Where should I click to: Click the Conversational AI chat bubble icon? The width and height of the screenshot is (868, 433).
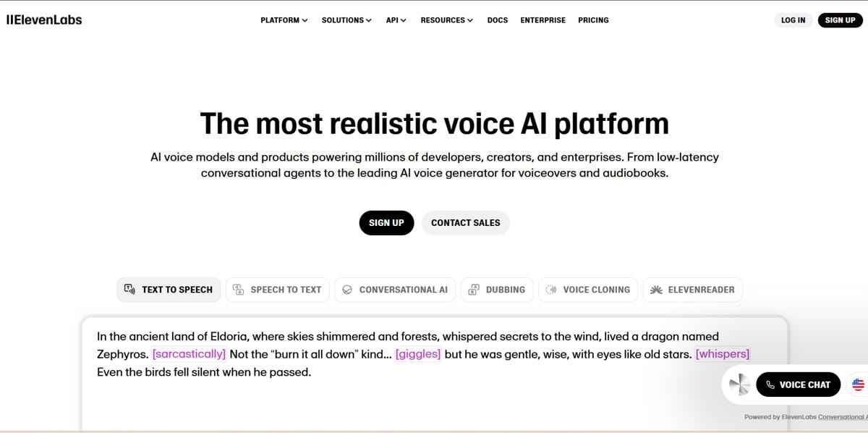pos(347,290)
